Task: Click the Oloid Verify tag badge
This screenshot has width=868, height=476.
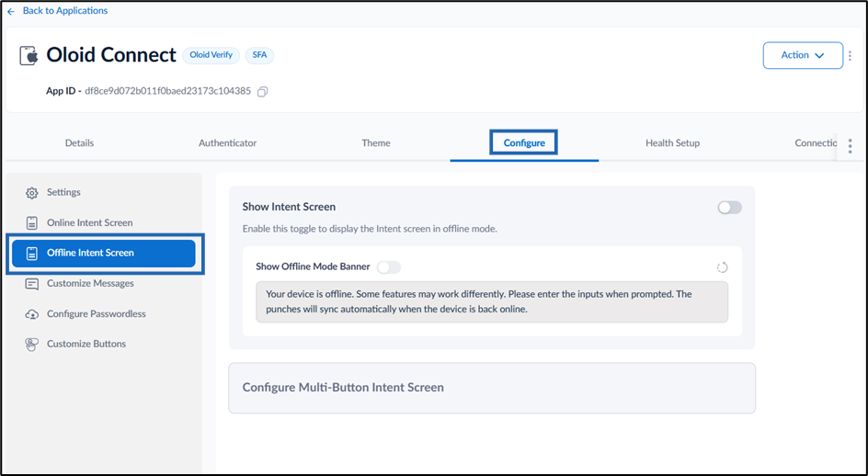Action: pyautogui.click(x=211, y=55)
